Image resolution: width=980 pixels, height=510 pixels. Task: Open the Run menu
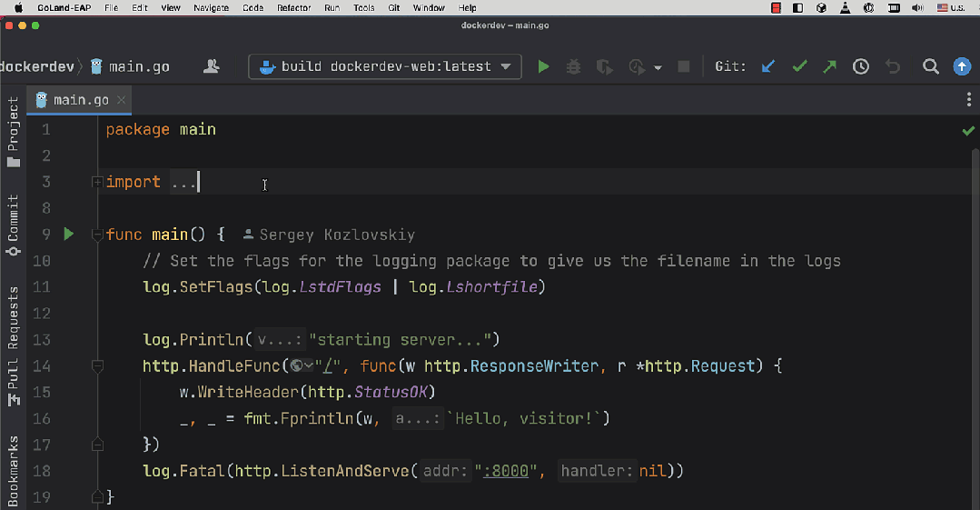click(332, 7)
